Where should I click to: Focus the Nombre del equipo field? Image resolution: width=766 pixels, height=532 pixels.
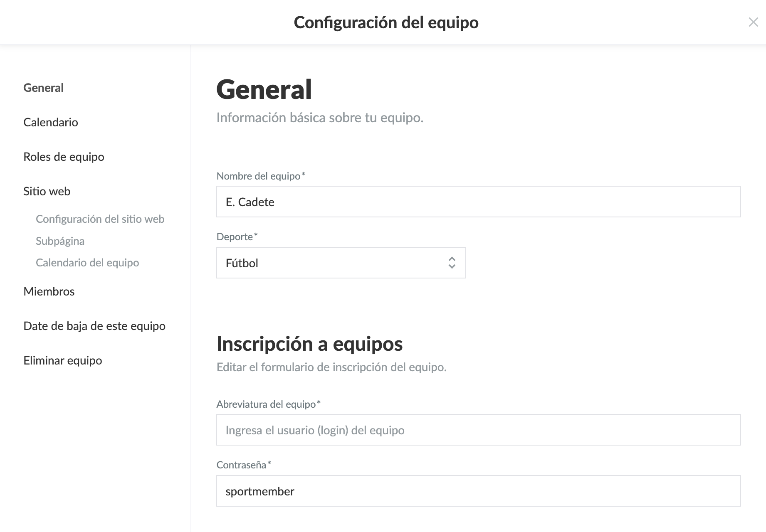click(478, 202)
